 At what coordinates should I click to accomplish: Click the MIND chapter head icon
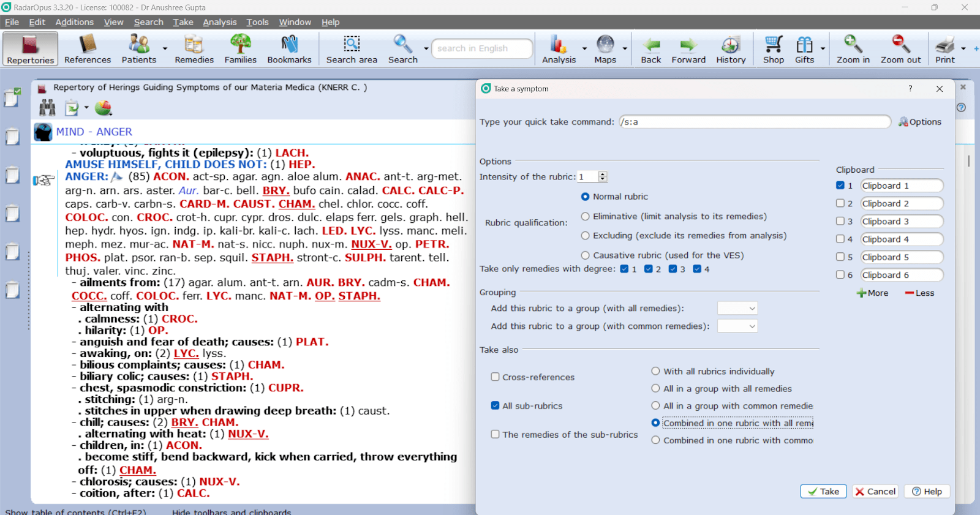pyautogui.click(x=43, y=132)
